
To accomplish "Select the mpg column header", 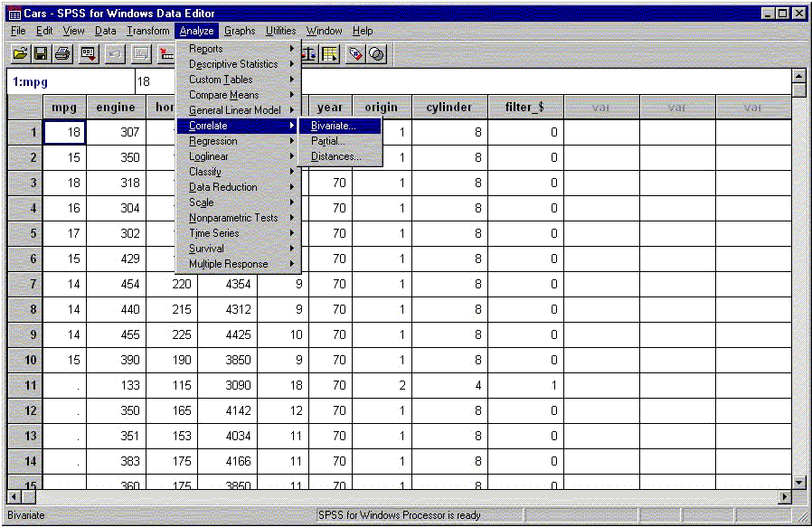I will [x=65, y=108].
